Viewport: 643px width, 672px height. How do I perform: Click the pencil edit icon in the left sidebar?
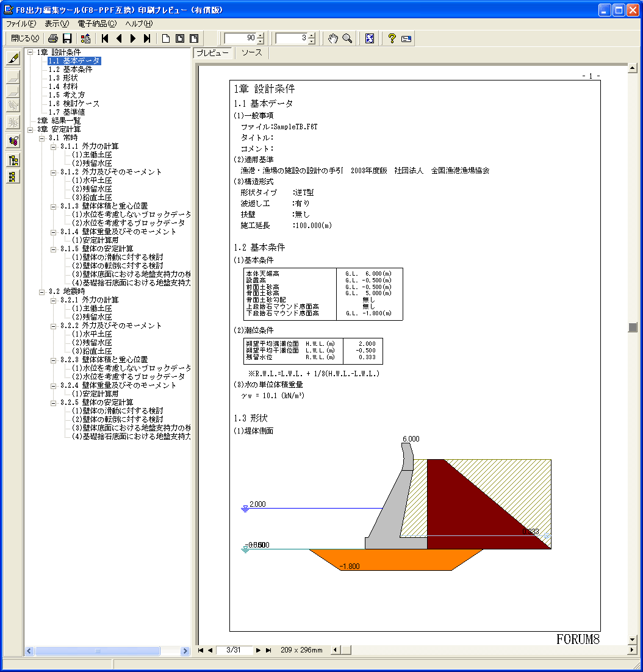pos(13,59)
